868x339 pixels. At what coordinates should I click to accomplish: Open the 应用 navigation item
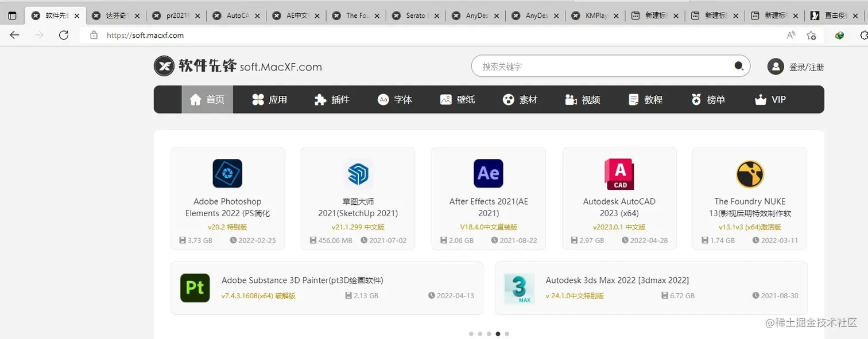pos(270,100)
